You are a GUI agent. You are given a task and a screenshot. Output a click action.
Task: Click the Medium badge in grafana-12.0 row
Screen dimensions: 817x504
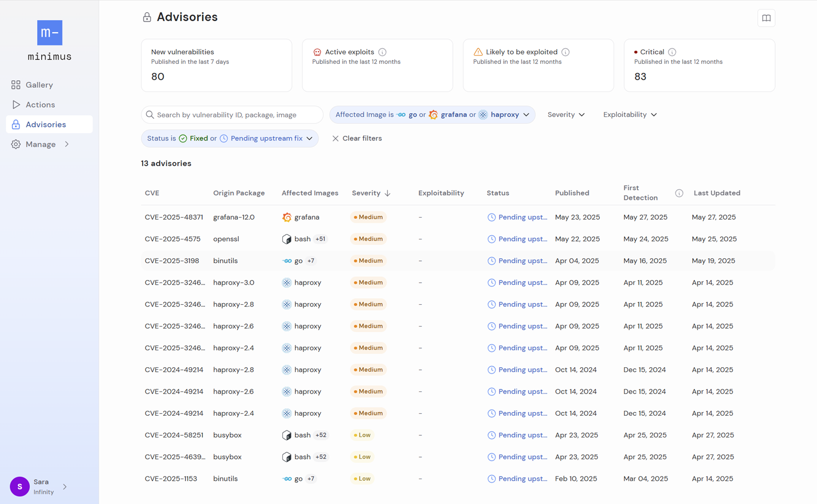point(368,217)
